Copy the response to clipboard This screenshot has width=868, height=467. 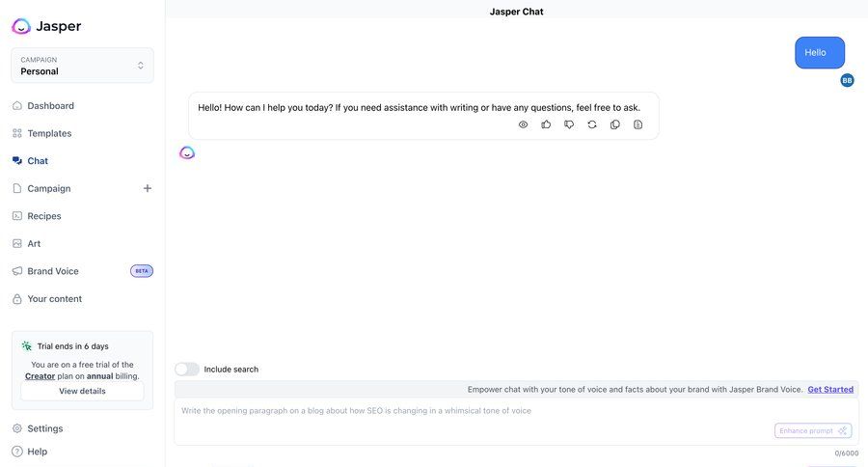tap(615, 124)
